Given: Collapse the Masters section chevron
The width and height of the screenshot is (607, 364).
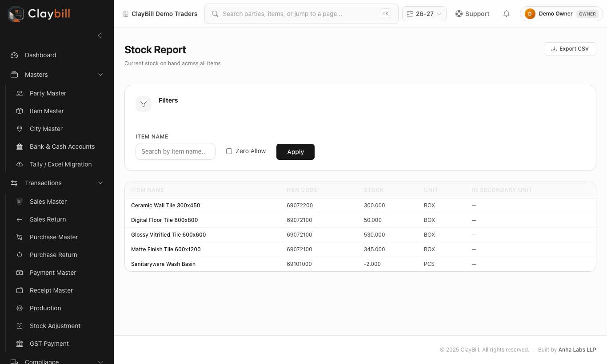Looking at the screenshot, I should coord(100,75).
